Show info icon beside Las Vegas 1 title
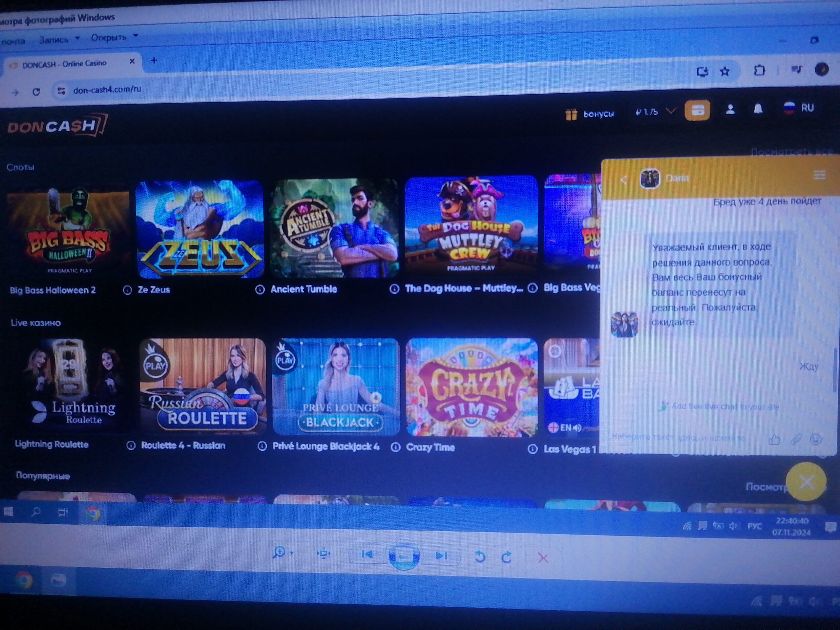This screenshot has height=630, width=840. [533, 450]
